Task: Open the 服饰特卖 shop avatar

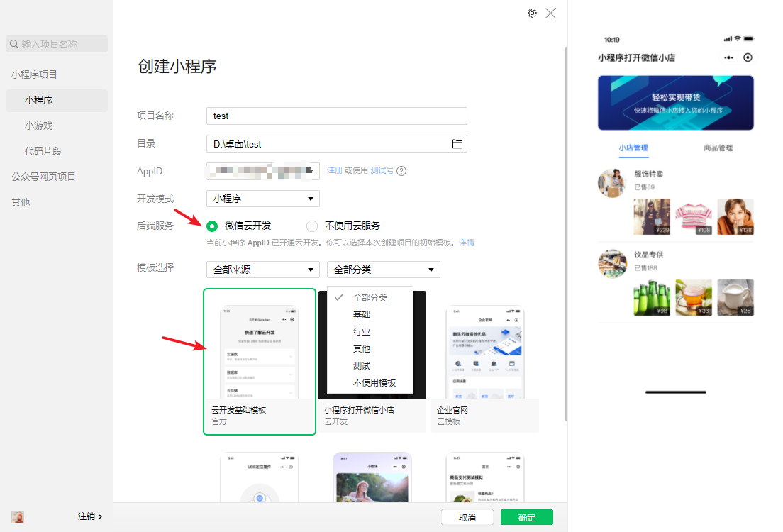Action: 612,182
